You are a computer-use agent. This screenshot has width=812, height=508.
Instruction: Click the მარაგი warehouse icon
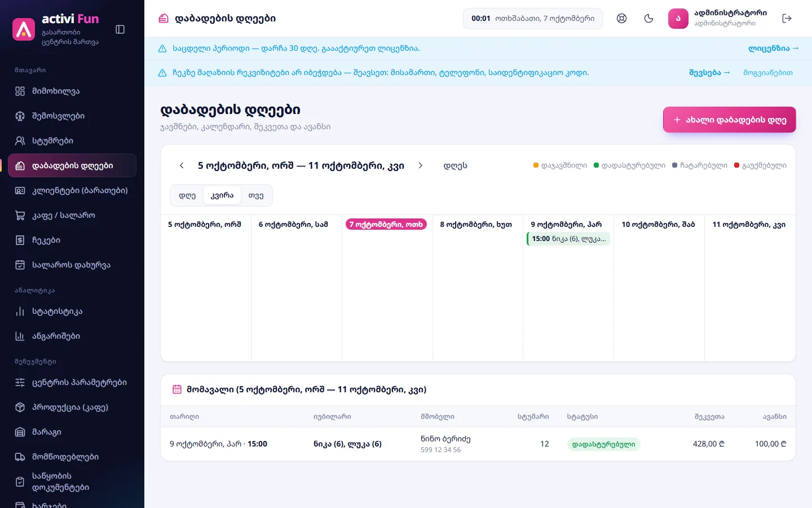coord(20,432)
